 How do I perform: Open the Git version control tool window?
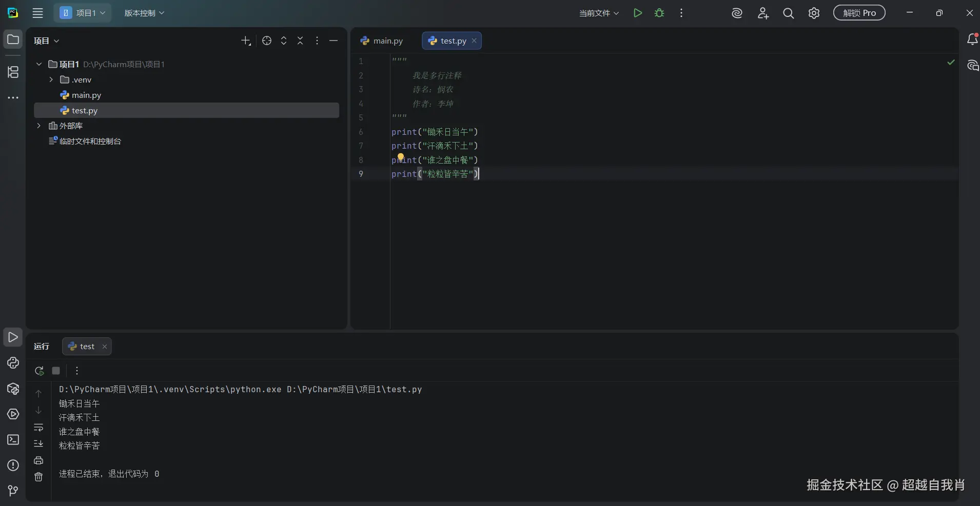(13, 491)
